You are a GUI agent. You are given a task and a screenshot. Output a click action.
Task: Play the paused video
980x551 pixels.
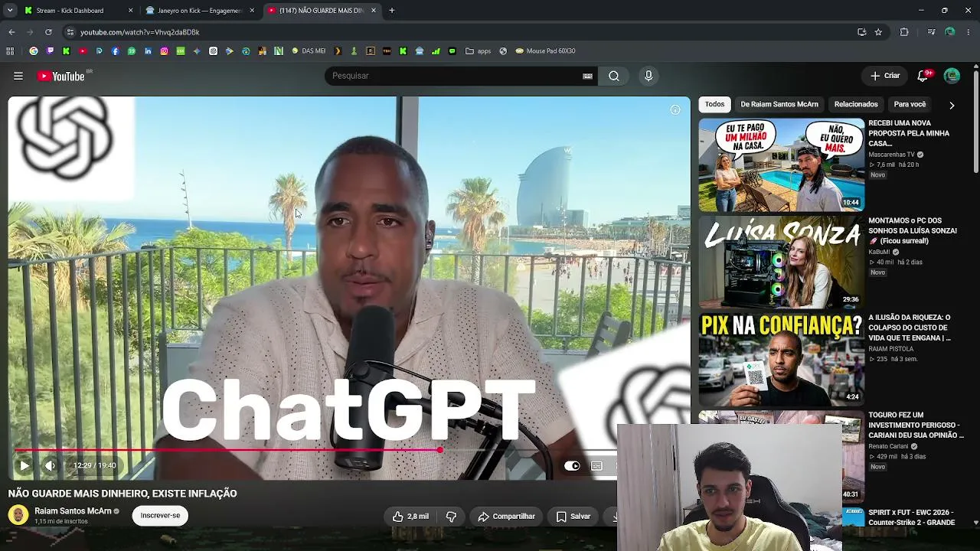coord(24,465)
